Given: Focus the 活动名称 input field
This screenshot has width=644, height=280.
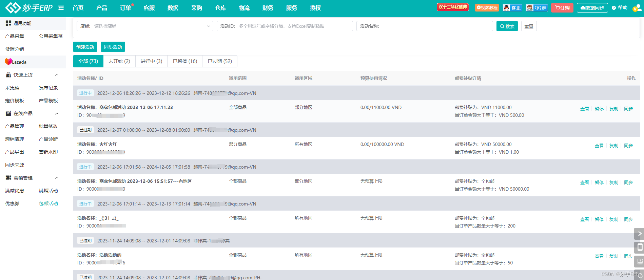Looking at the screenshot, I should (425, 26).
